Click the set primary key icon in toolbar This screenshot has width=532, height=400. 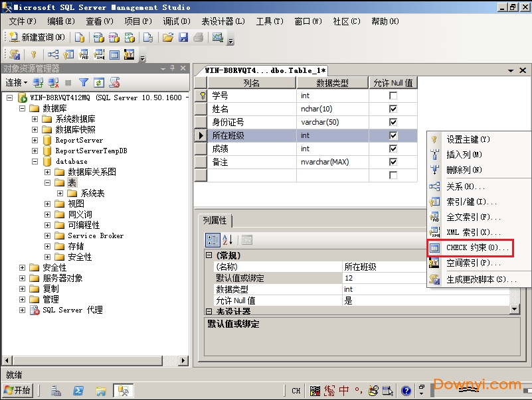(x=34, y=55)
